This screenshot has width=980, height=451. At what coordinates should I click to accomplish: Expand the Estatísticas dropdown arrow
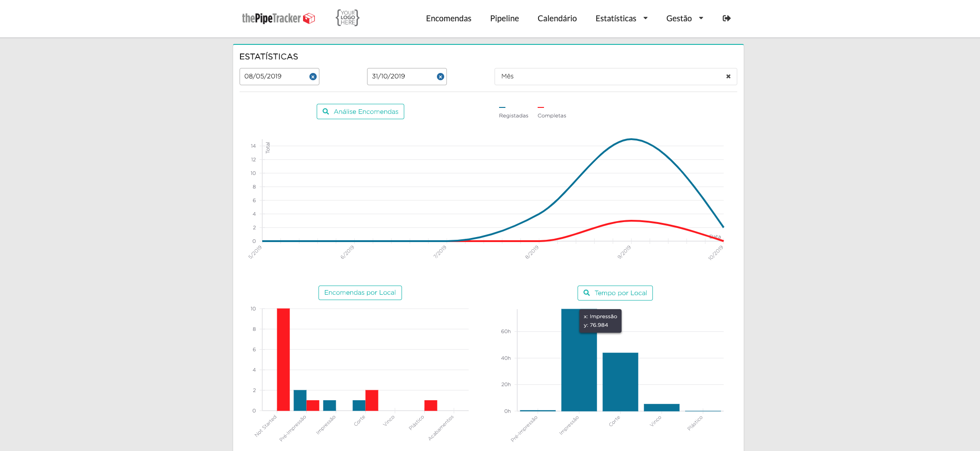click(645, 18)
